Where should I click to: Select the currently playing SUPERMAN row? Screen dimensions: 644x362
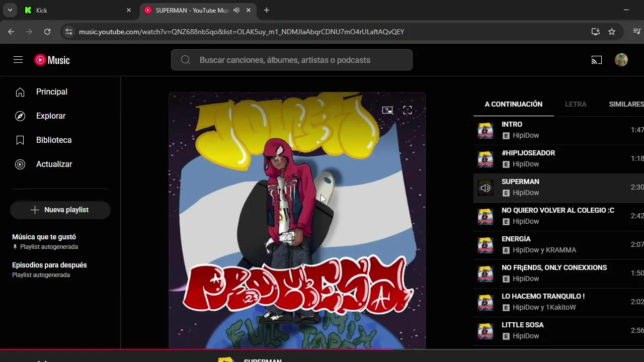(558, 188)
